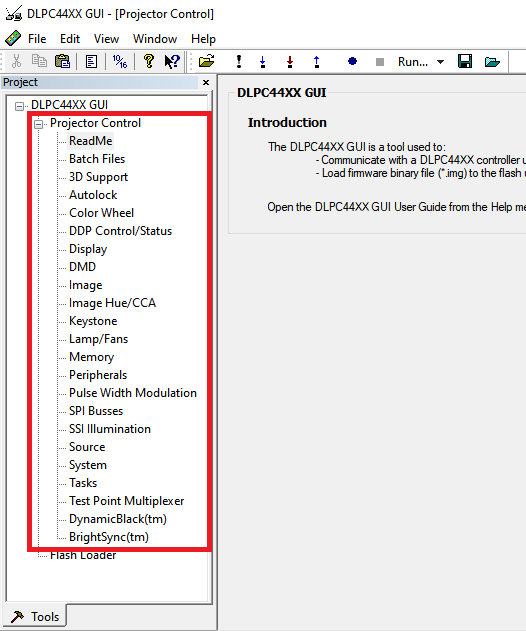This screenshot has width=526, height=631.
Task: Select the 3D Support tree item
Action: pos(98,177)
